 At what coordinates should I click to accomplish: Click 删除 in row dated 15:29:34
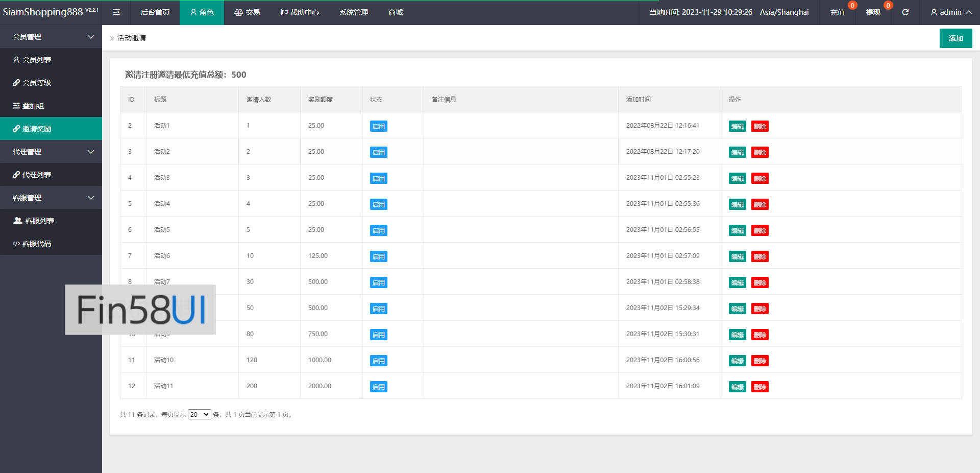tap(760, 309)
